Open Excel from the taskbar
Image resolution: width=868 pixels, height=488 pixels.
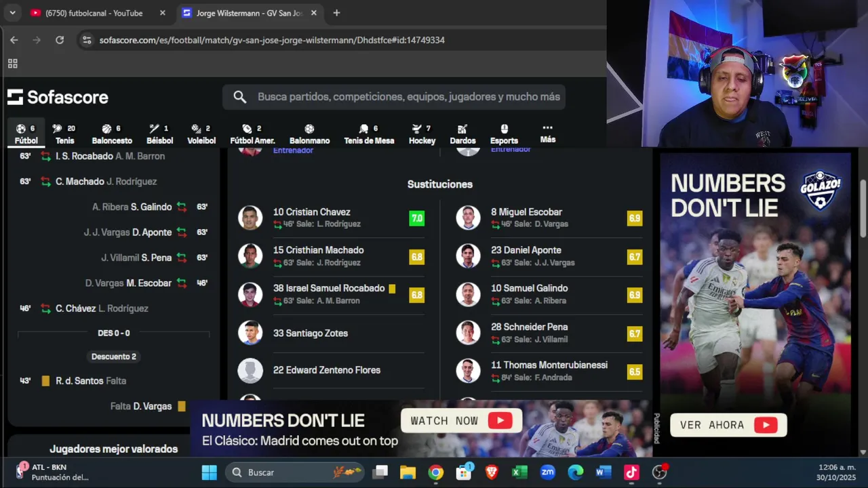[x=519, y=472]
